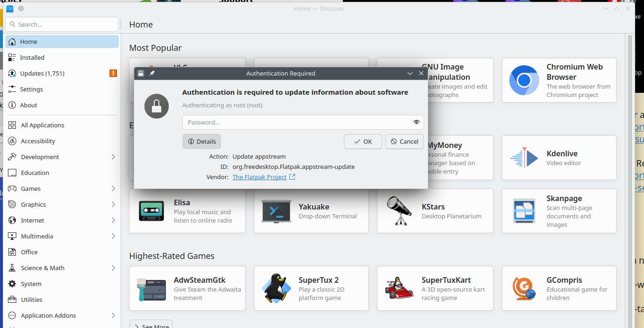Screen dimensions: 644x328
Task: Click the SuperTux 2 penguin icon
Action: (276, 288)
